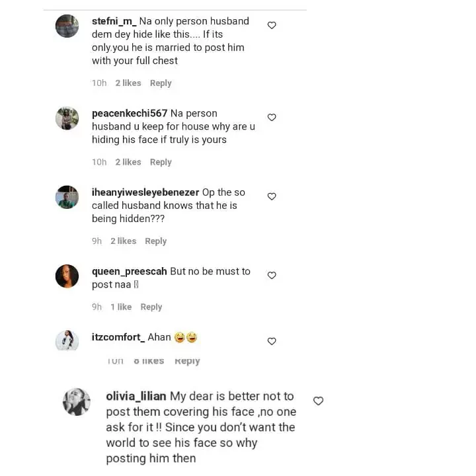View the 2 likes on stefni_m_'s comment
The image size is (476, 476).
pos(128,83)
